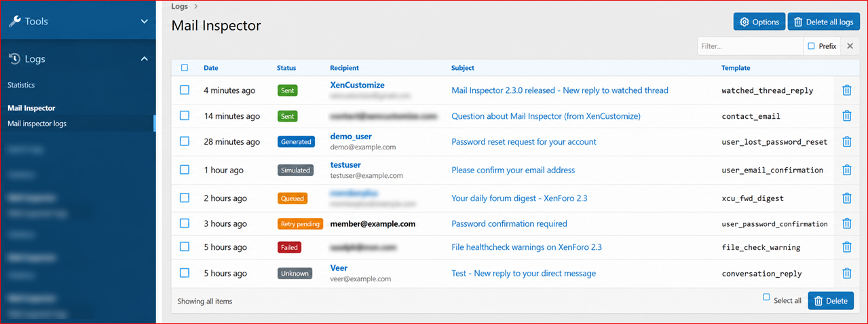Open Veer recipient profile
The image size is (868, 324).
coord(339,268)
